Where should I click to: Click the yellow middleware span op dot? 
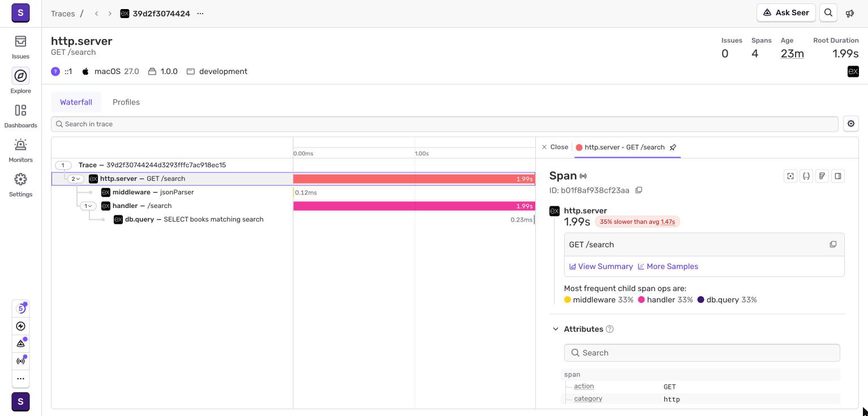pos(568,300)
